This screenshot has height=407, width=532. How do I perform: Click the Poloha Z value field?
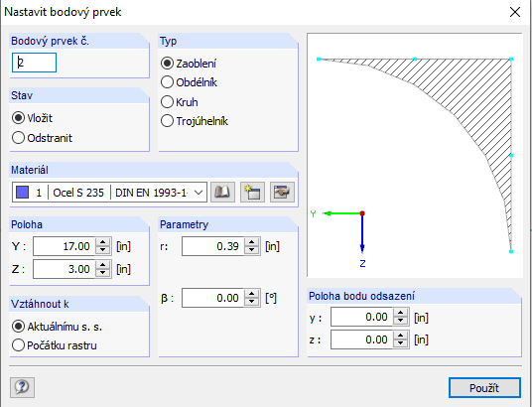click(x=65, y=269)
